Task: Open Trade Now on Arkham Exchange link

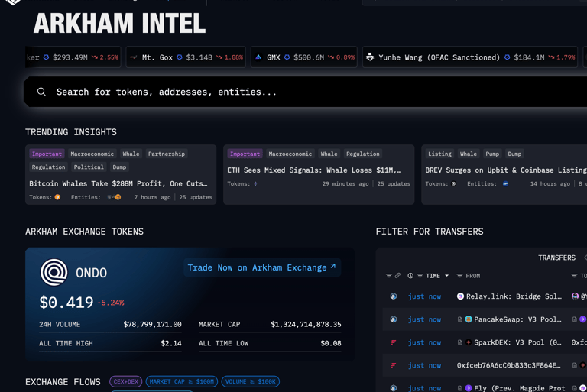Action: [x=261, y=267]
